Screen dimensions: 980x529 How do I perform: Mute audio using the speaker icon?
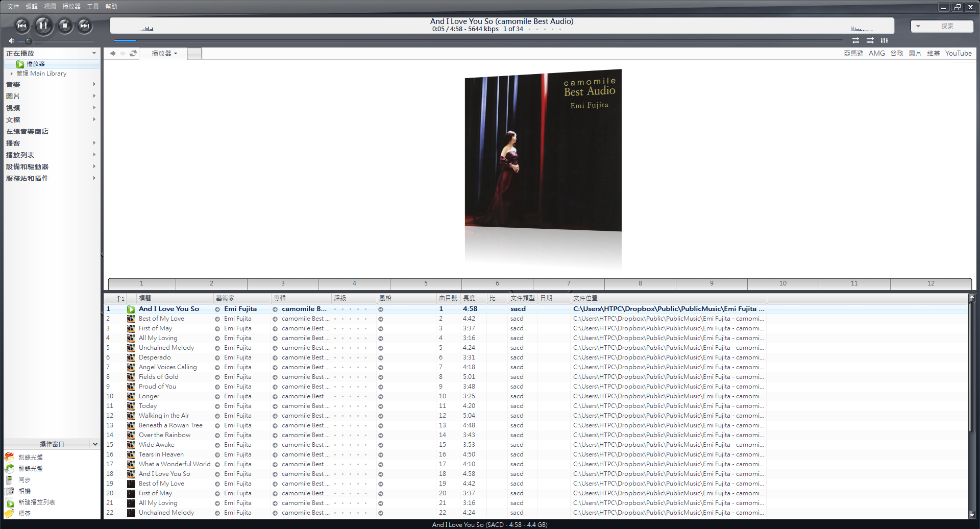[x=11, y=41]
